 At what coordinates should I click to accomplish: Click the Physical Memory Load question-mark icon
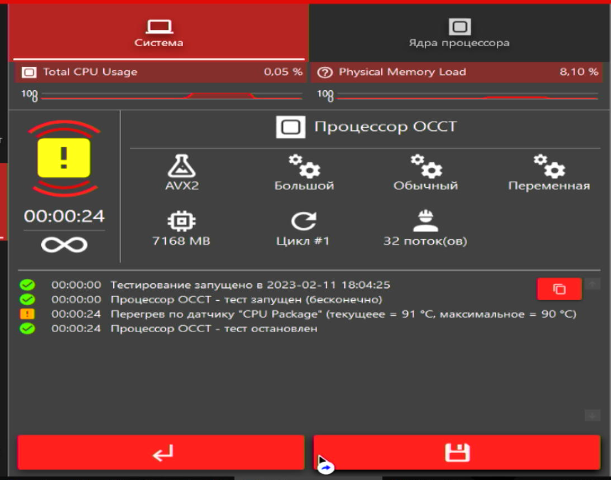coord(325,72)
